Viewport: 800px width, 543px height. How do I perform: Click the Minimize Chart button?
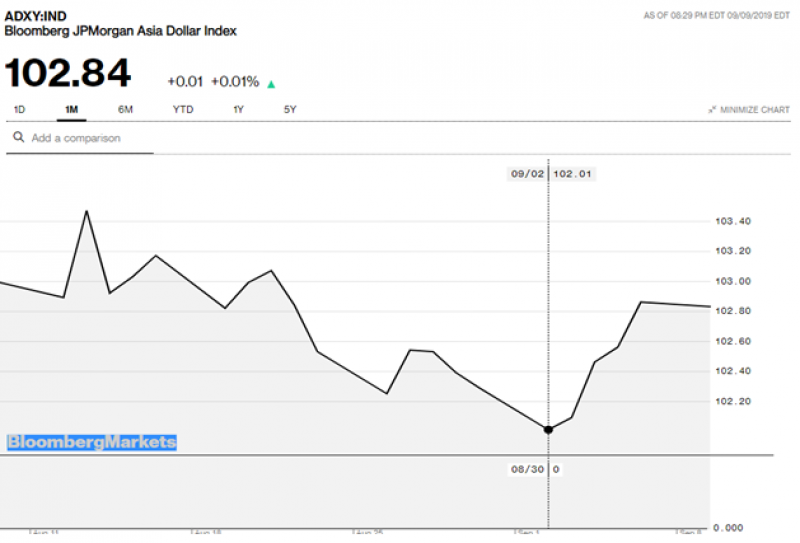tap(749, 110)
